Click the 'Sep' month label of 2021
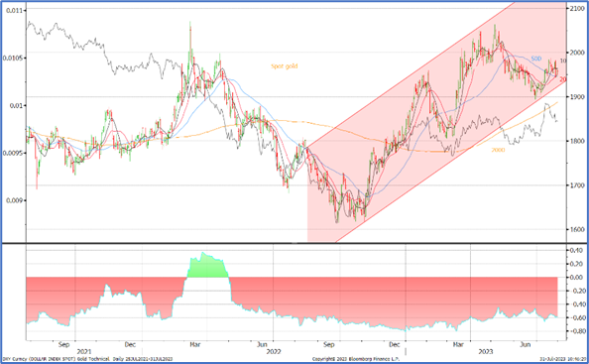This screenshot has width=589, height=364. coord(63,344)
